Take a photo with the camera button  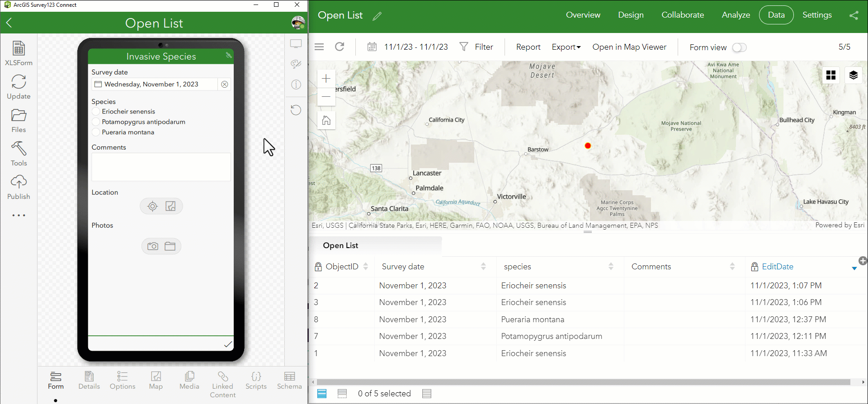[153, 246]
